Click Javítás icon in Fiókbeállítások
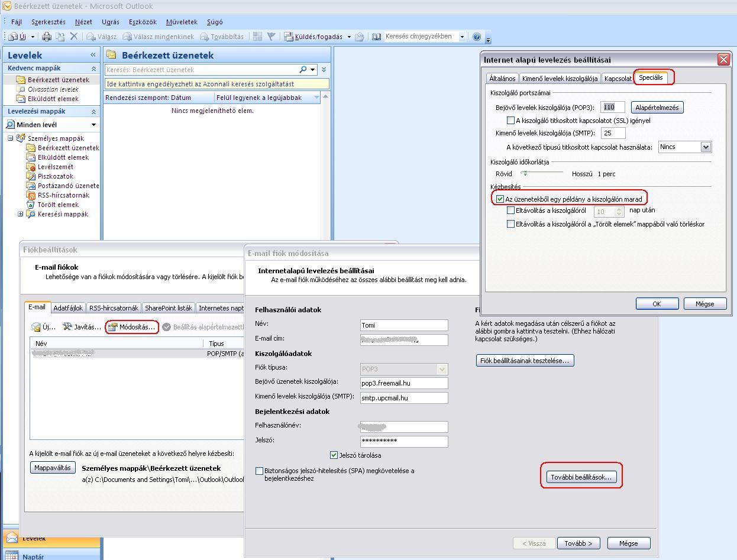Screen dimensions: 737x560 (x=82, y=327)
